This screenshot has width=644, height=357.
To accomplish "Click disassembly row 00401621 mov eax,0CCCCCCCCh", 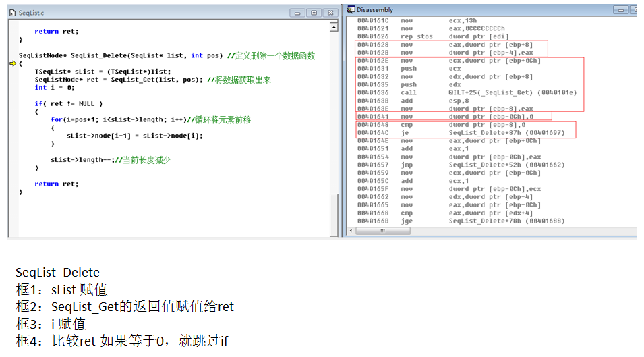I will 431,28.
